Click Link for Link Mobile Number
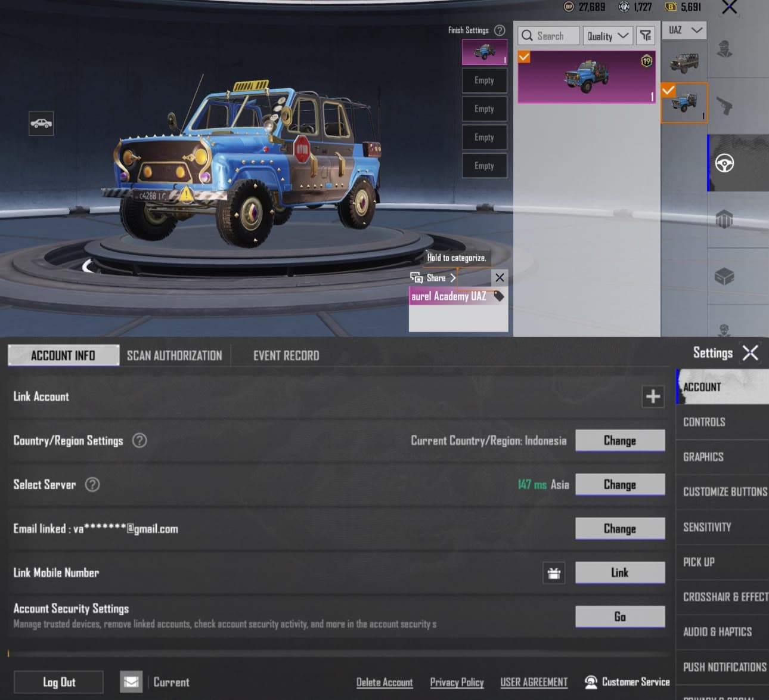 tap(620, 572)
